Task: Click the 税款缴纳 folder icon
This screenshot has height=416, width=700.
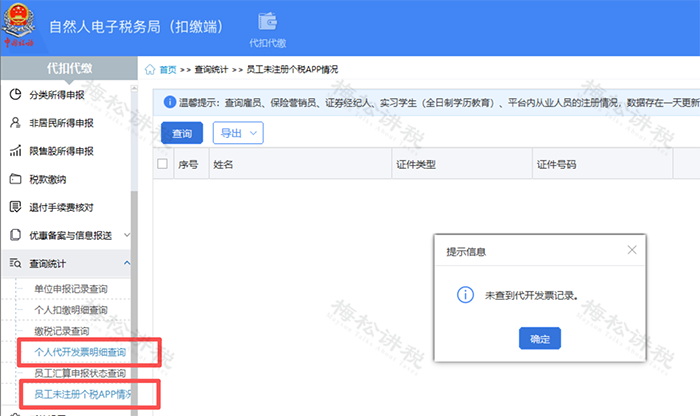Action: pyautogui.click(x=16, y=179)
